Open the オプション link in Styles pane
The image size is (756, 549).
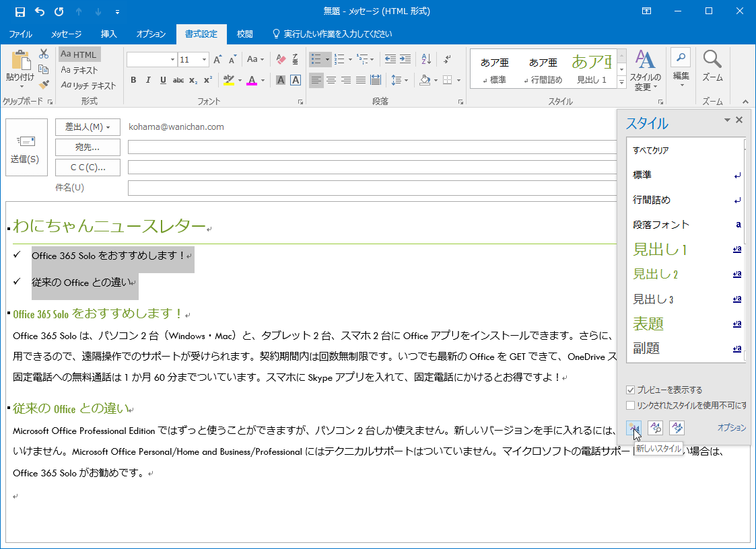(x=731, y=428)
